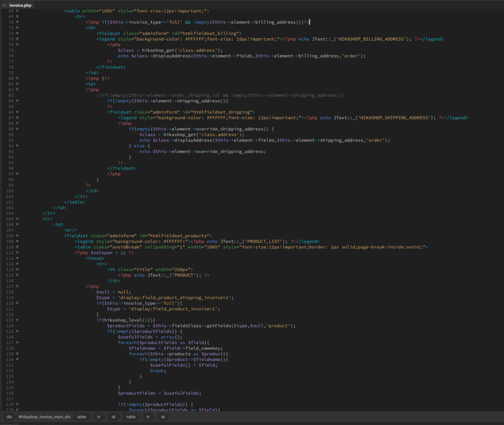Collapse the fold arrow at line 130
This screenshot has width=504, height=425.
[17, 359]
